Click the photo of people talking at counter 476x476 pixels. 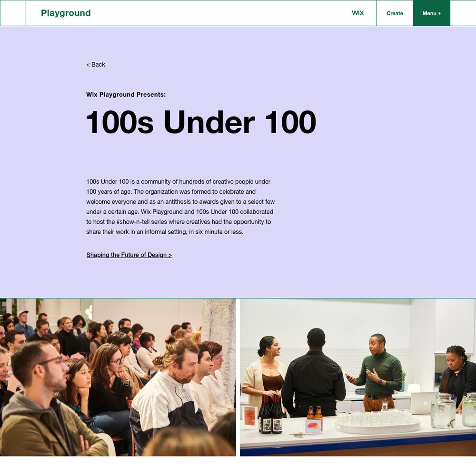pyautogui.click(x=358, y=377)
